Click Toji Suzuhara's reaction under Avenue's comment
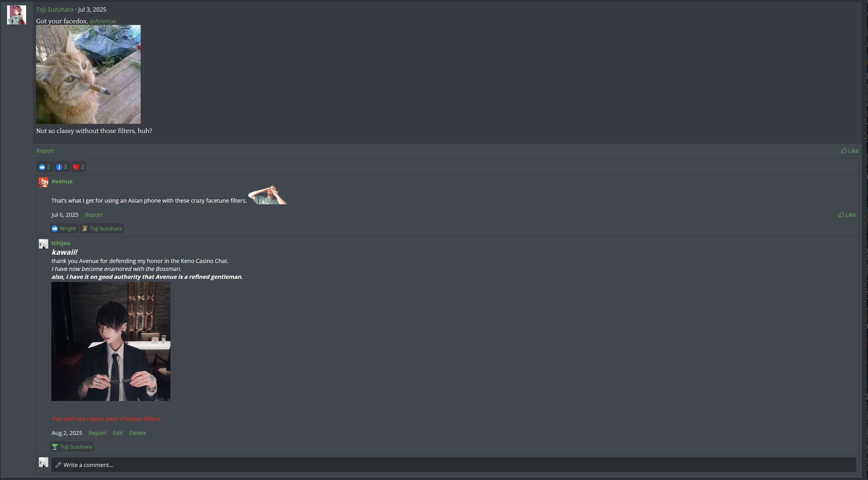Screen dimensions: 868x480 102,229
